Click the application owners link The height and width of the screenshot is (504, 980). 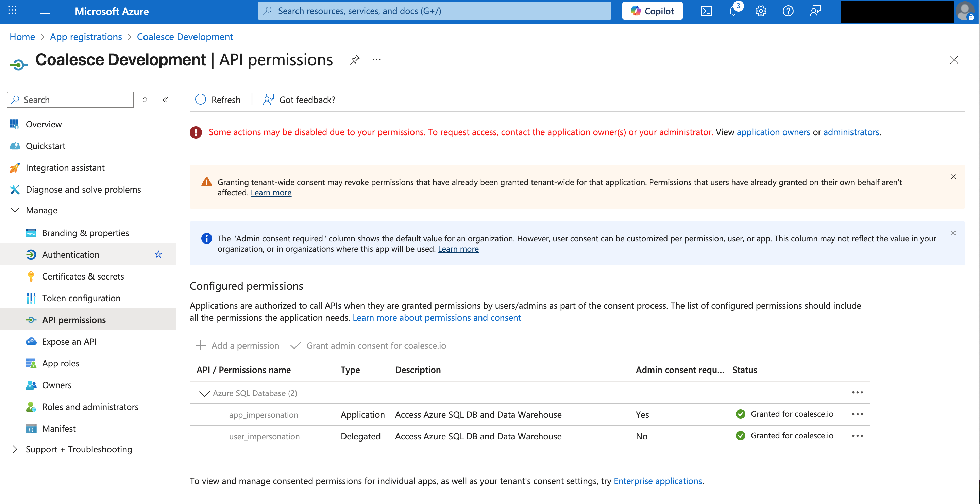tap(773, 132)
